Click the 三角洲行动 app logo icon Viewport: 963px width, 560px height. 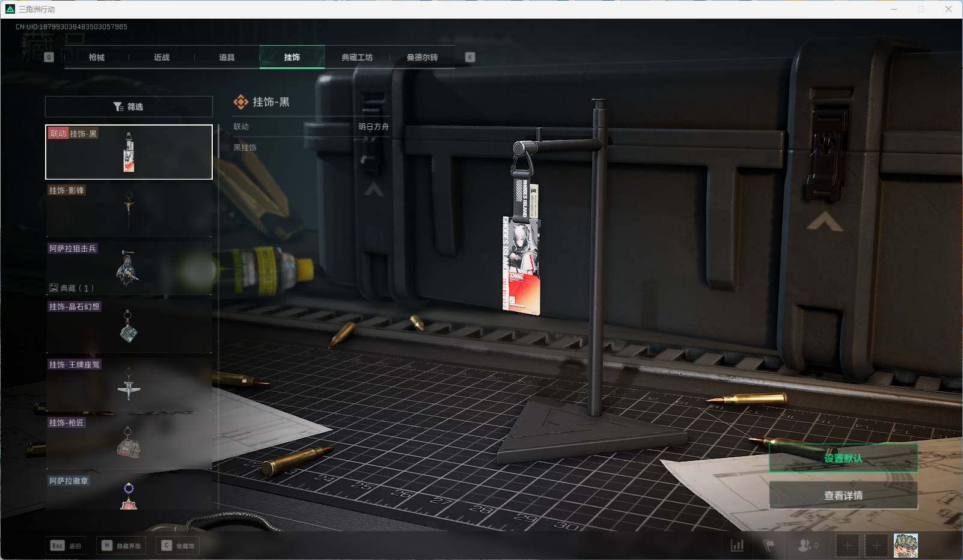[10, 9]
